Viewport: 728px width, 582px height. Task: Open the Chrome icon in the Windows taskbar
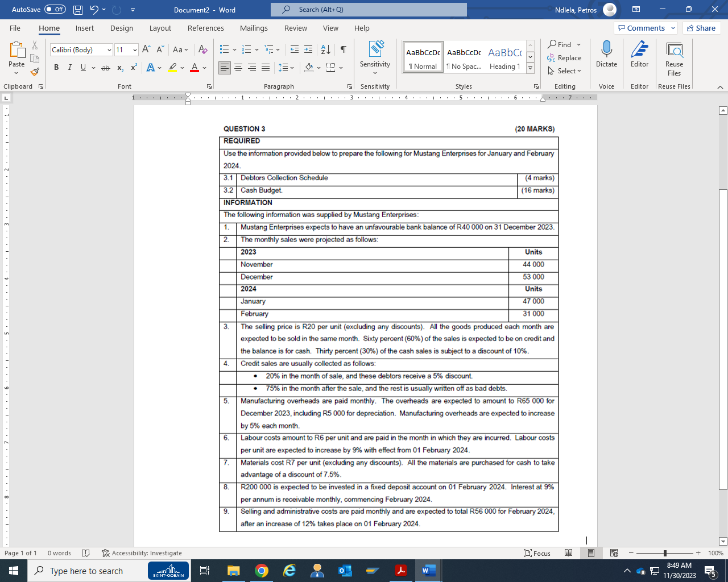coord(262,571)
